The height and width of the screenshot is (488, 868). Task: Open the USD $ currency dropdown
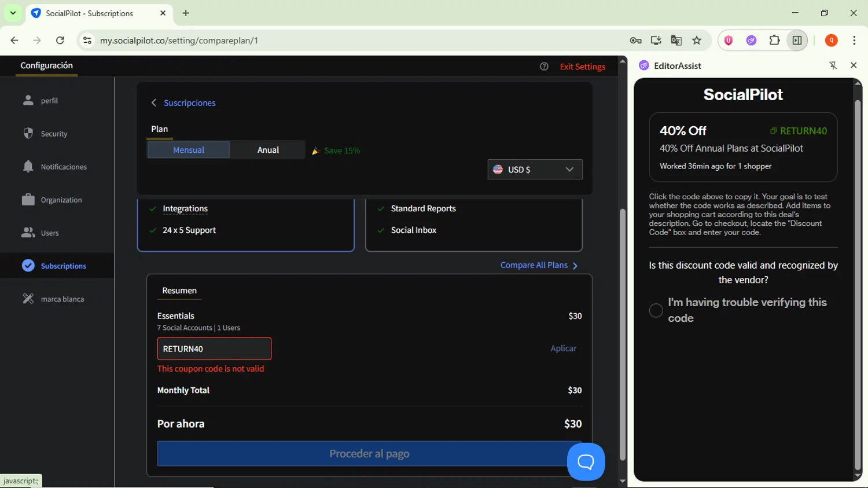click(535, 170)
